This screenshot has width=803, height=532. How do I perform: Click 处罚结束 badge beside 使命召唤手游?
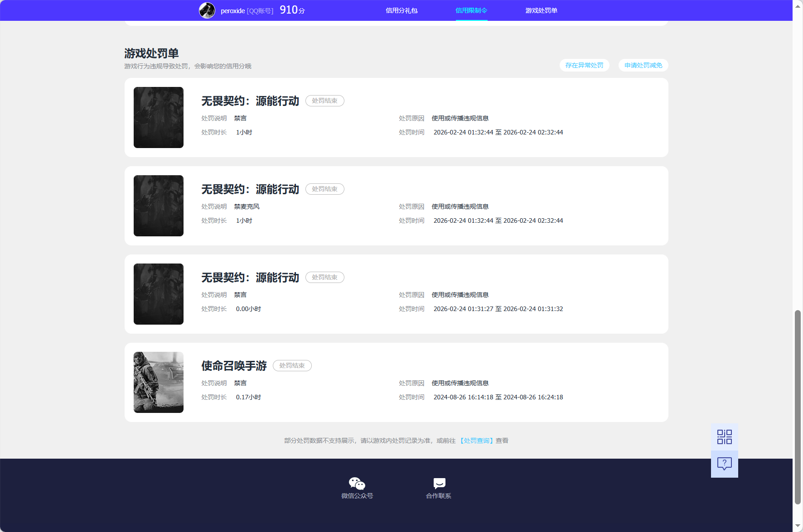(292, 365)
